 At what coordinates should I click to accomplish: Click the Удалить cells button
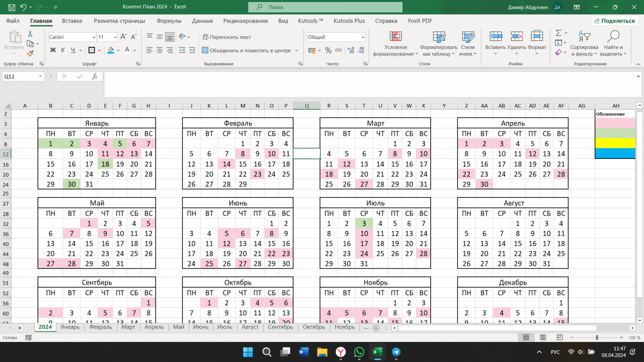click(x=517, y=43)
